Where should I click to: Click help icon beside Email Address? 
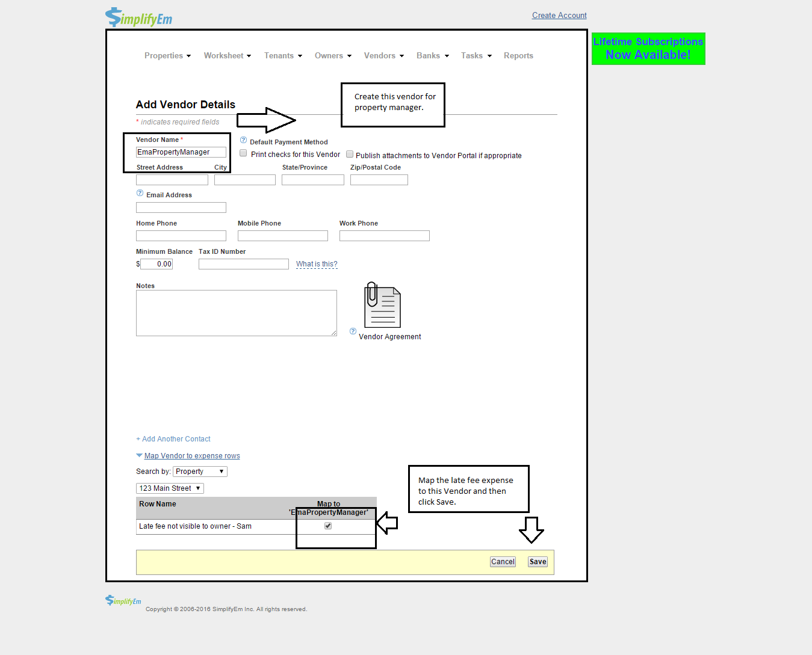click(x=140, y=193)
